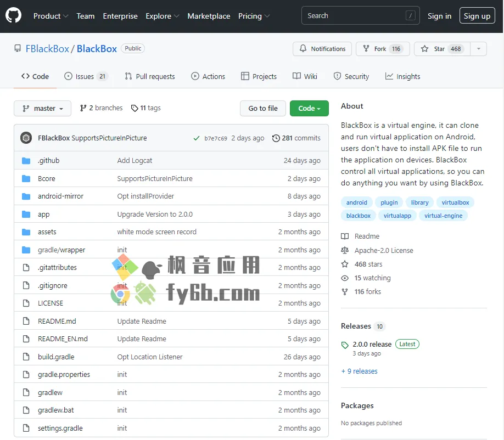Select the Code tab
This screenshot has height=440, width=504.
pyautogui.click(x=35, y=76)
